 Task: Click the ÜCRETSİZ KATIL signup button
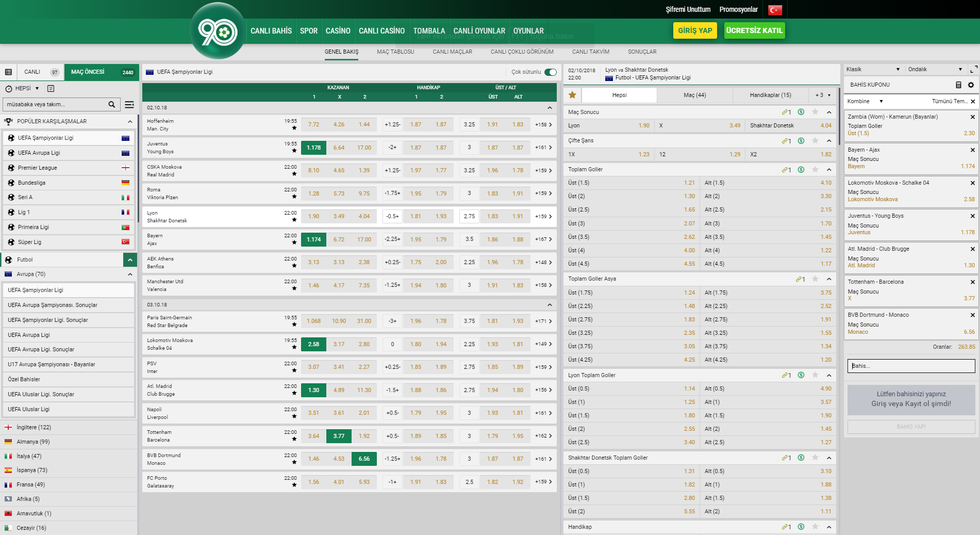click(x=754, y=30)
